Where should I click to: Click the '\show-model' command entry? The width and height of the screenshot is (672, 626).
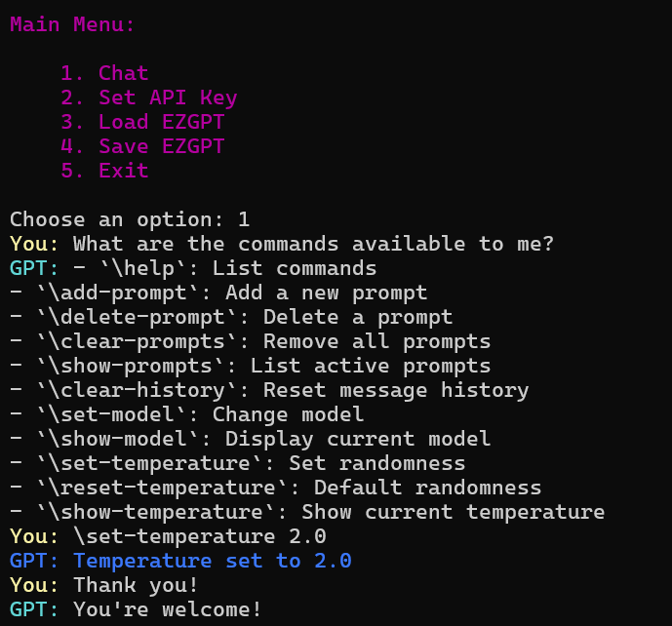pyautogui.click(x=251, y=439)
